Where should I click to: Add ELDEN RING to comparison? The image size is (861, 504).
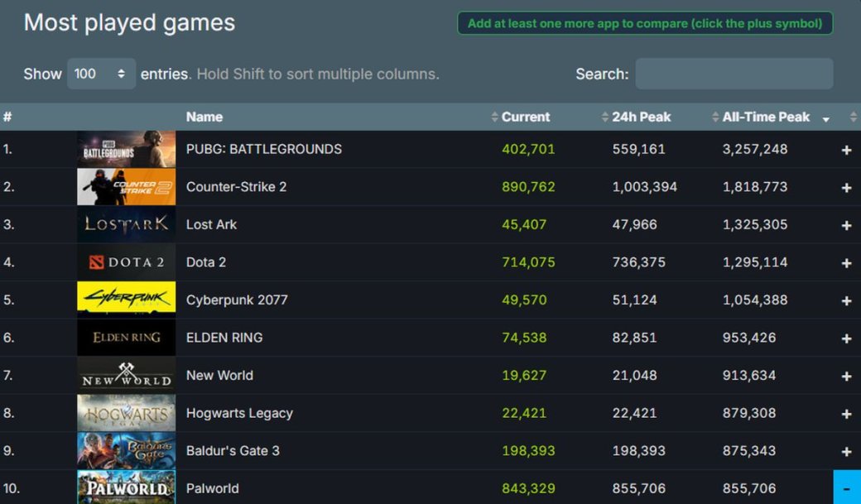[846, 338]
